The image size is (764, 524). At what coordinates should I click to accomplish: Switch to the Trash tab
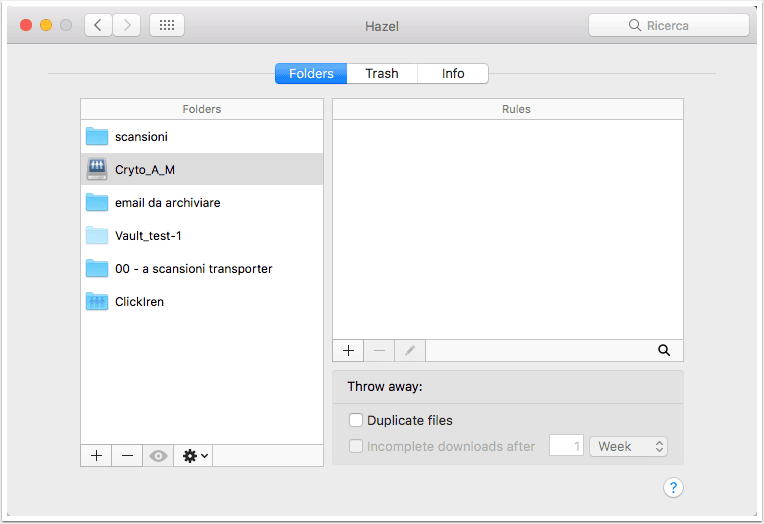[x=382, y=74]
